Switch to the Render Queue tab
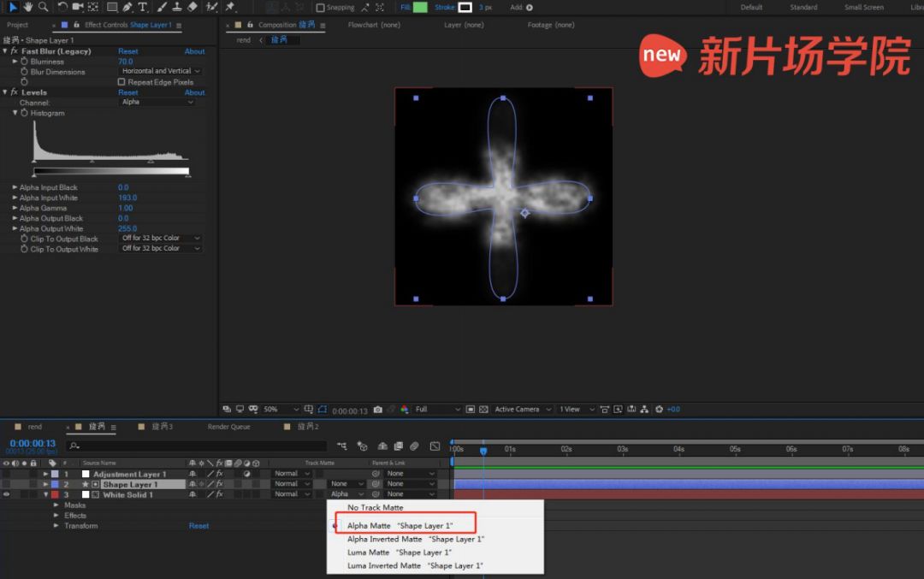Viewport: 924px width, 579px height. click(x=228, y=427)
